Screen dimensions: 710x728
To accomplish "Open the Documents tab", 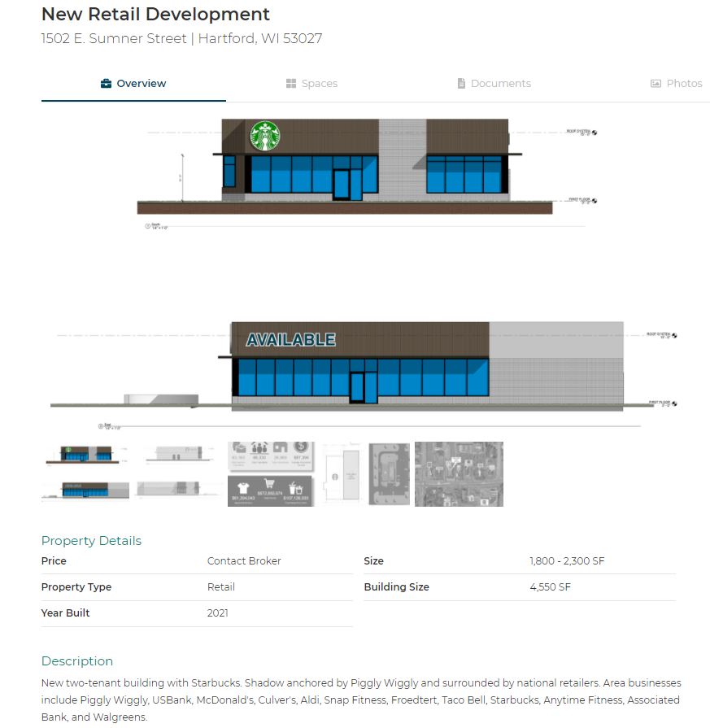I will (494, 84).
